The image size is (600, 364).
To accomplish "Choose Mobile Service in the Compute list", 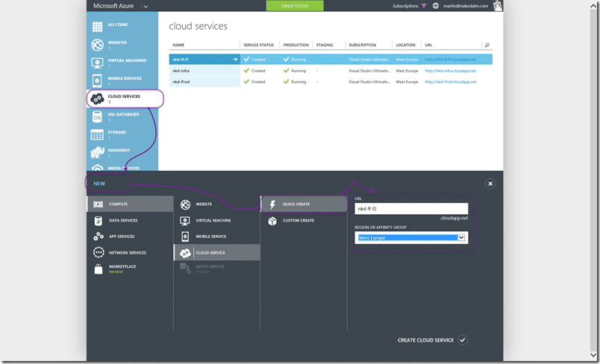I will 217,236.
